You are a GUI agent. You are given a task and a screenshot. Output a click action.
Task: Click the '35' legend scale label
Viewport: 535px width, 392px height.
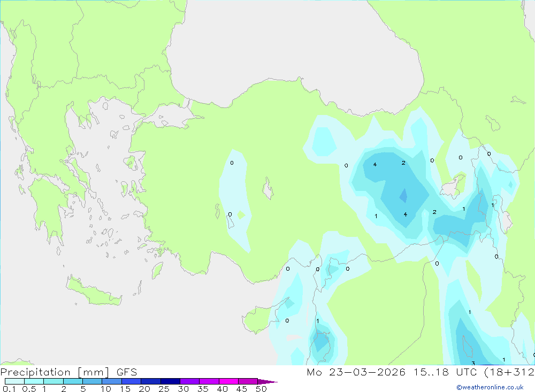pyautogui.click(x=203, y=389)
